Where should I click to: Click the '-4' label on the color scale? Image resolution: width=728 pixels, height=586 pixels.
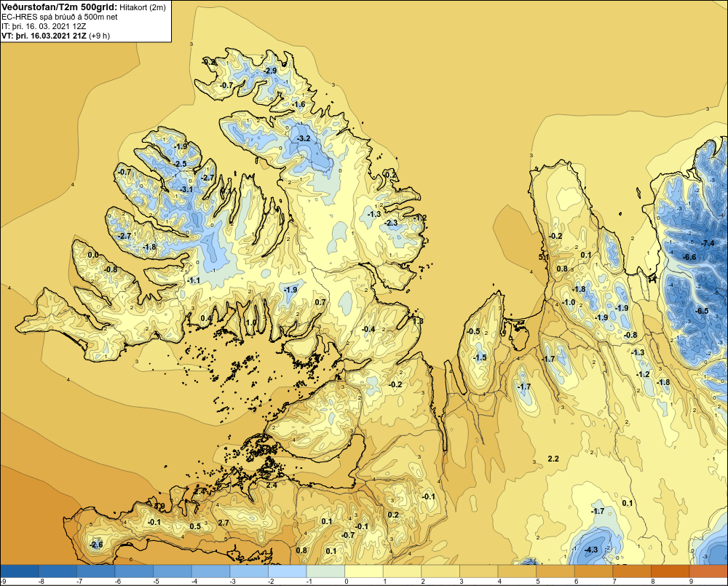coord(194,582)
